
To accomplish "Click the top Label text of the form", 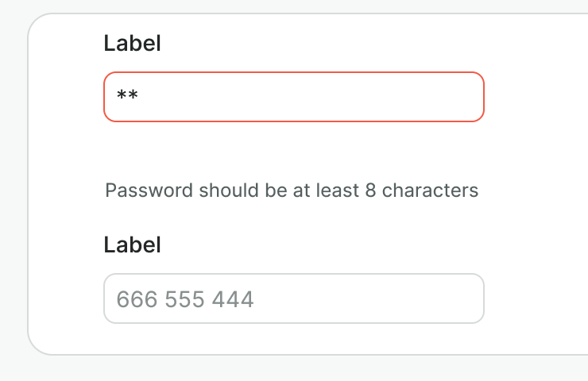I will click(132, 44).
